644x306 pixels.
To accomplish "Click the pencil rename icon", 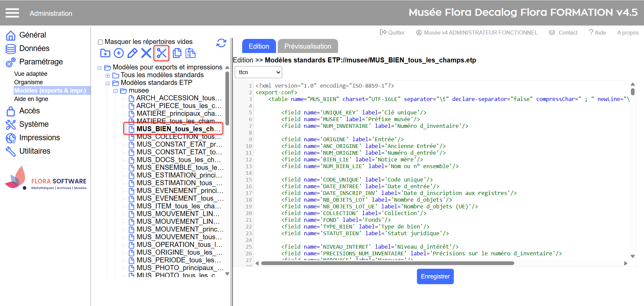I will pos(132,53).
